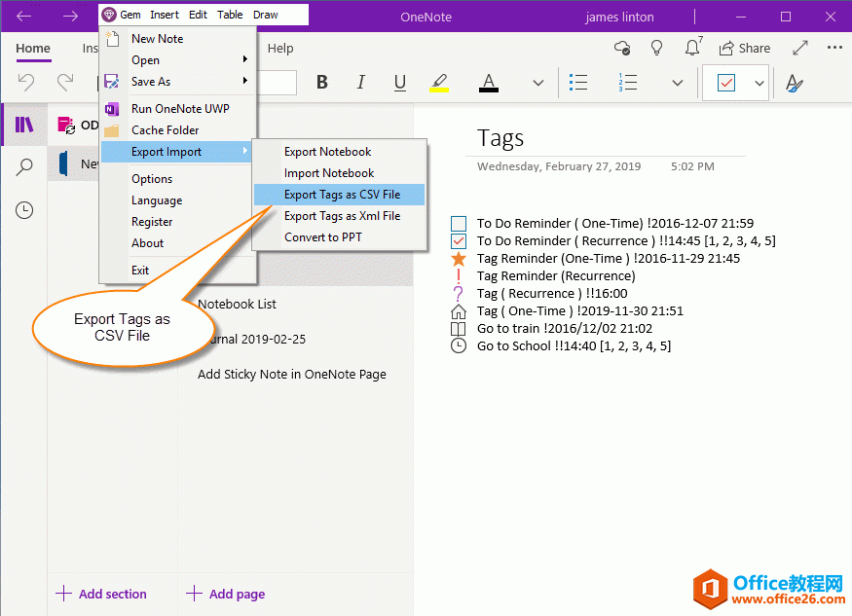Click the notification bell icon
The width and height of the screenshot is (852, 616).
point(692,47)
